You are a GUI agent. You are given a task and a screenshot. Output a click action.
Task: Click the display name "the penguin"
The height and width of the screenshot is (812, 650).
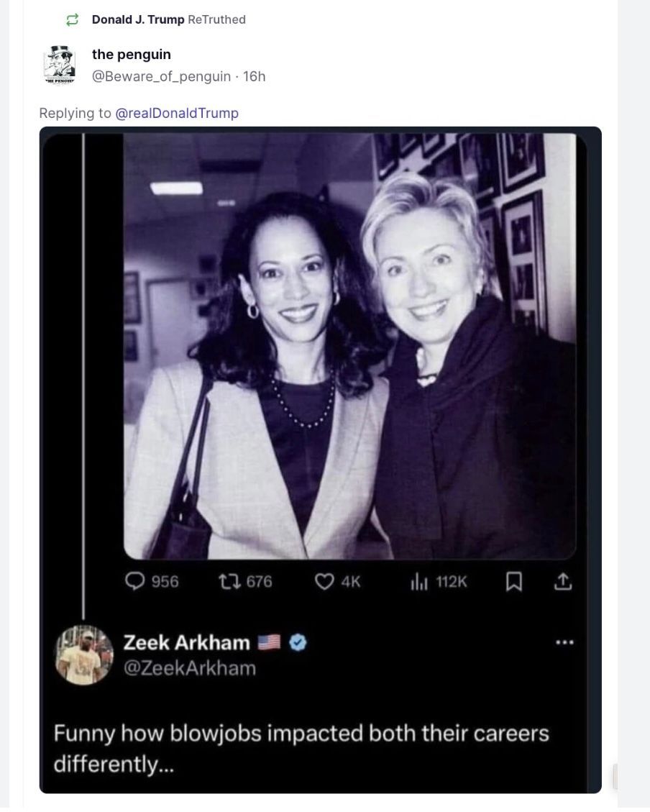pyautogui.click(x=132, y=55)
